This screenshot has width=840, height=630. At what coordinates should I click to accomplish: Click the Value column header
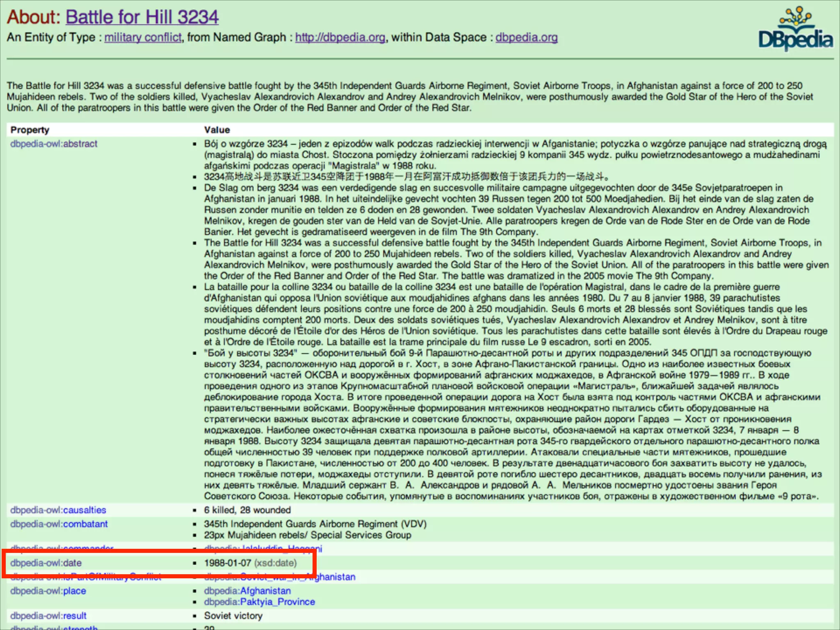[217, 130]
